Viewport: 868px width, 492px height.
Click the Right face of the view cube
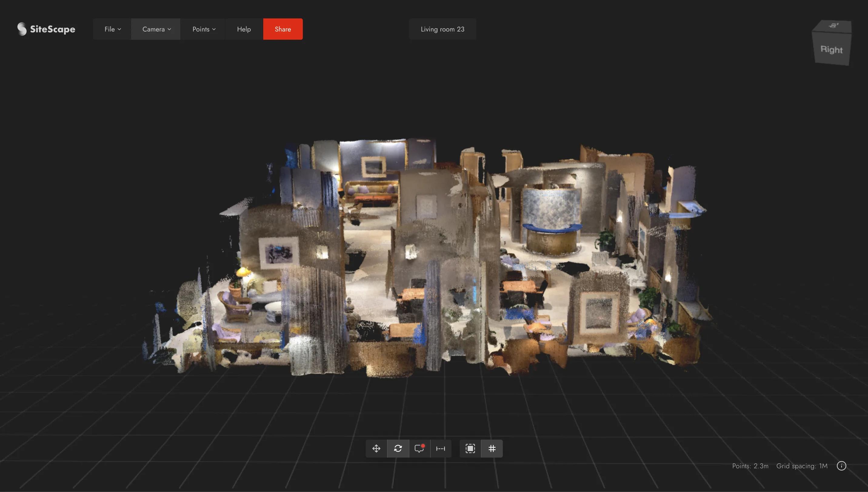pos(832,50)
